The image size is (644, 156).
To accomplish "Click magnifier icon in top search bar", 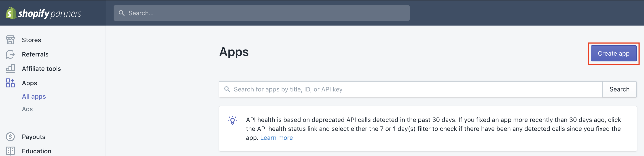I will (x=121, y=13).
